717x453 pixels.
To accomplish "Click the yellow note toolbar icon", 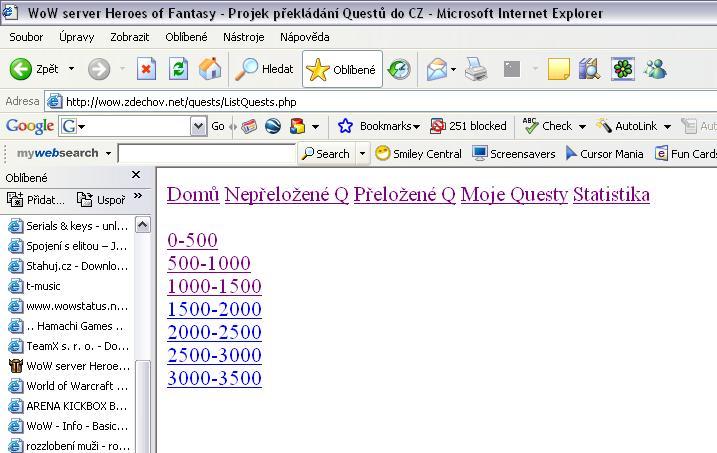I will point(558,69).
